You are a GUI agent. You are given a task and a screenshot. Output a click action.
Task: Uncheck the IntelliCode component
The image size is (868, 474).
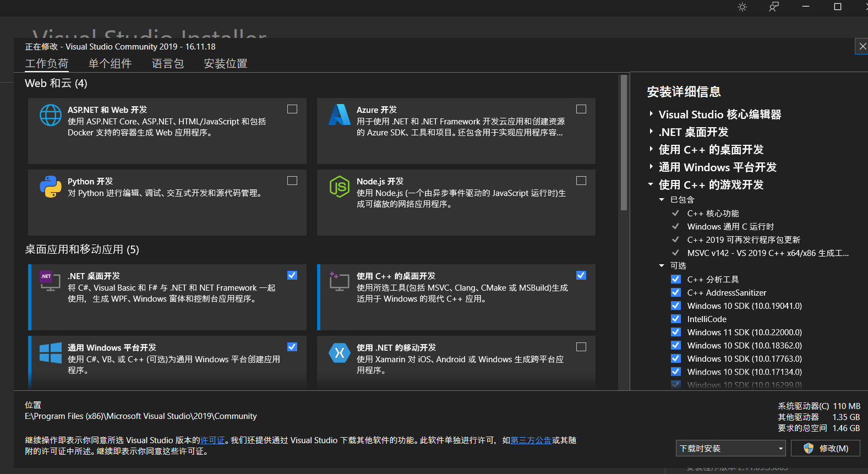(676, 319)
